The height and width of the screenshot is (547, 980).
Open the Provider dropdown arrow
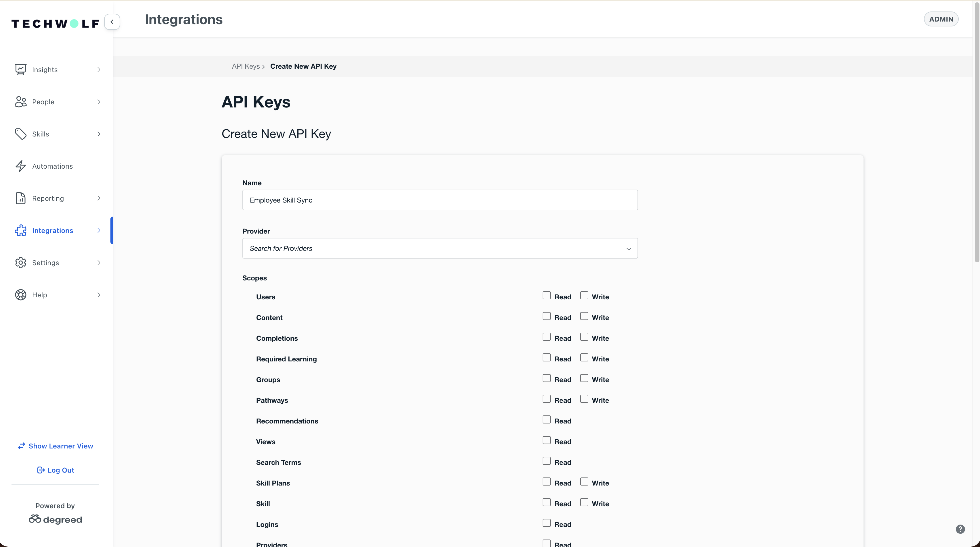point(629,249)
